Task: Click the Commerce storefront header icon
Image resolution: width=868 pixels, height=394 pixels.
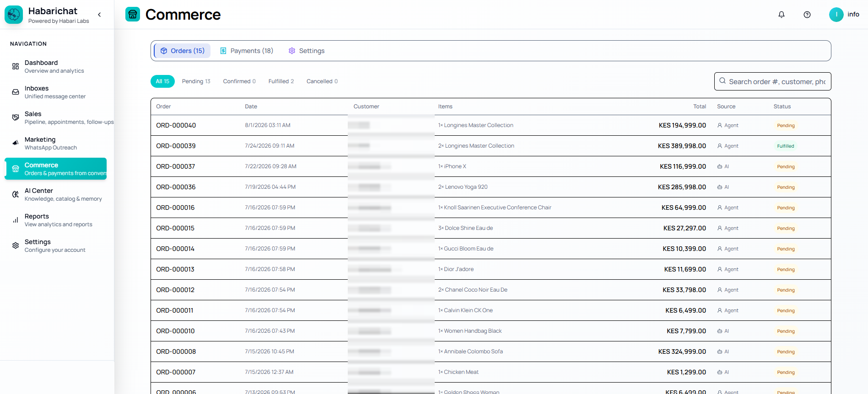Action: 133,14
